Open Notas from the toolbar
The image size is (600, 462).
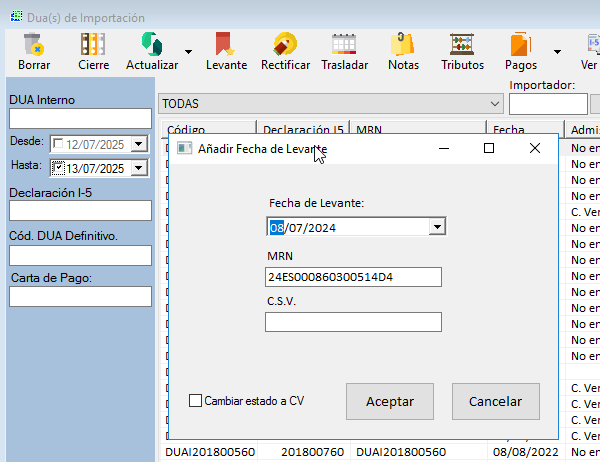tap(403, 45)
